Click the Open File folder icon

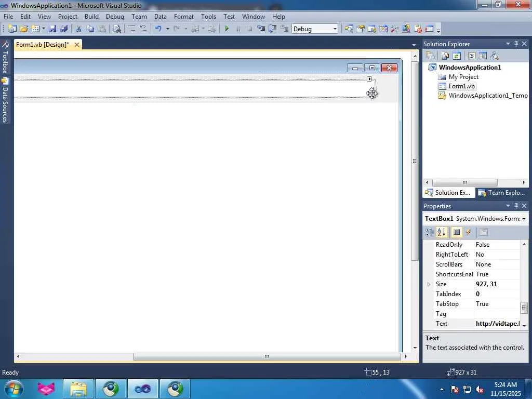[x=24, y=29]
